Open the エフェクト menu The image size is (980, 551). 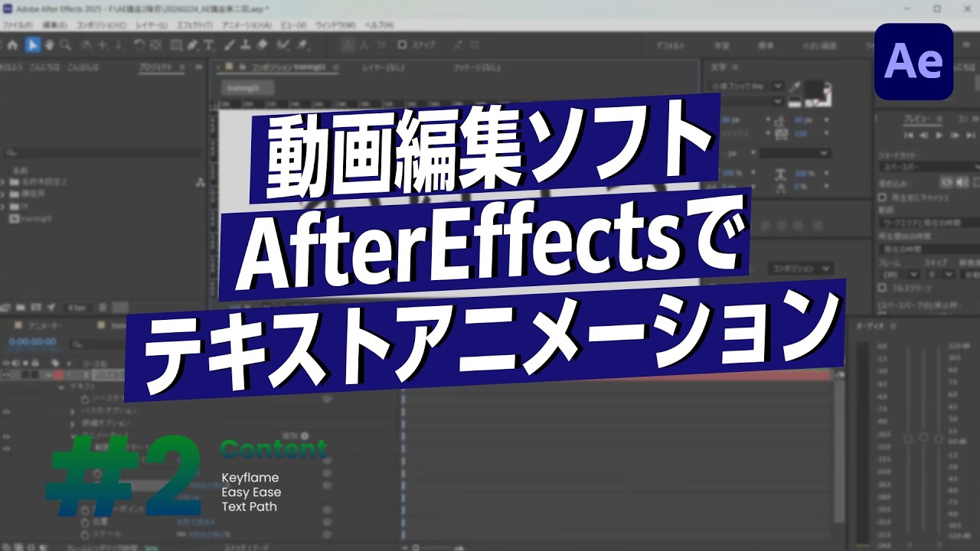click(x=194, y=25)
